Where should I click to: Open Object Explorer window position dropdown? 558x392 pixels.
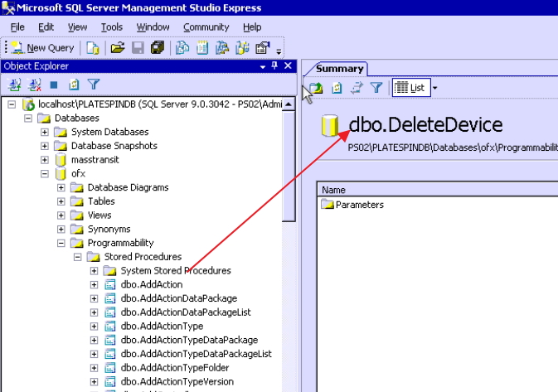[263, 66]
